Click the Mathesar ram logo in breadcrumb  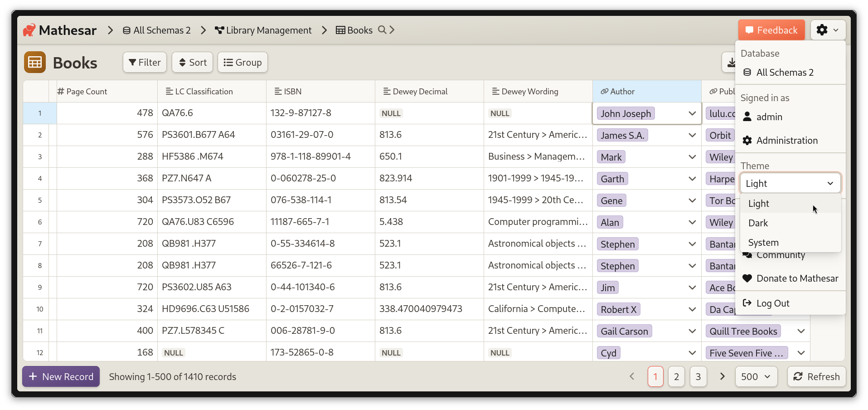pyautogui.click(x=29, y=30)
